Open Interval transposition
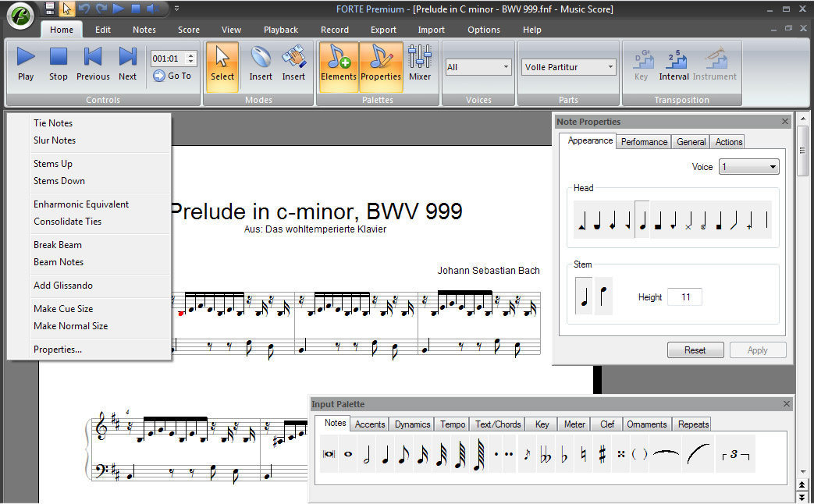 (x=674, y=64)
